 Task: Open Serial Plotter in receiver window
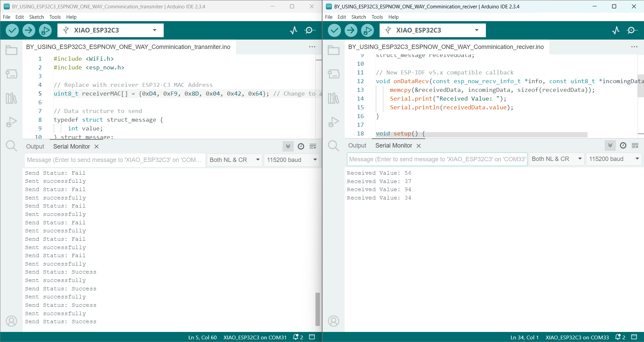[616, 30]
